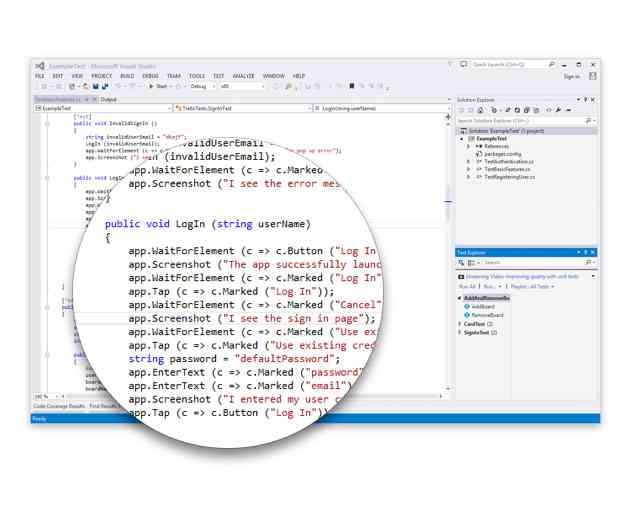Open the EDIT menu
This screenshot has width=631, height=522.
pos(58,76)
